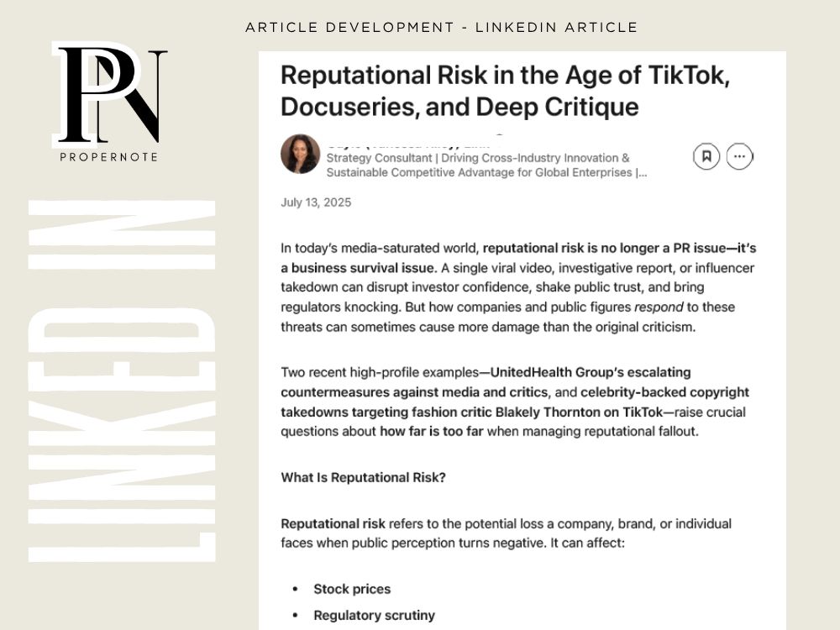
Task: Click the author's Strategy Consultant headline
Action: [x=486, y=165]
